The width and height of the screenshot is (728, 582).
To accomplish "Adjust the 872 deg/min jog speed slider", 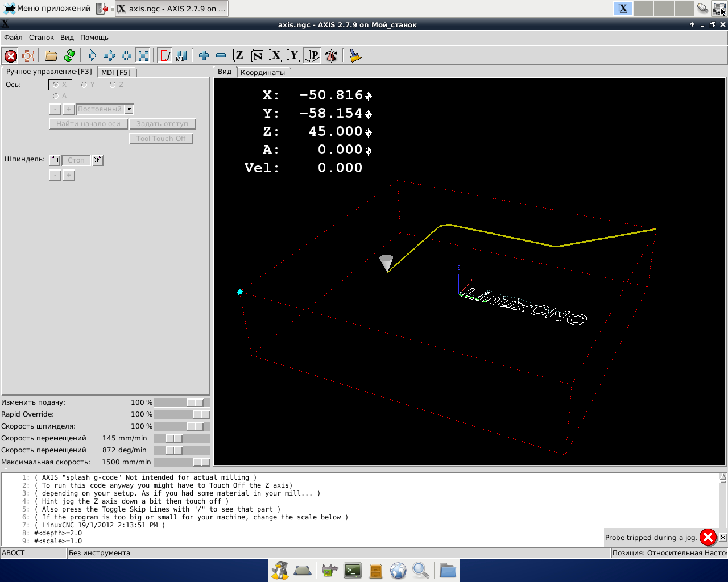I will [x=182, y=450].
